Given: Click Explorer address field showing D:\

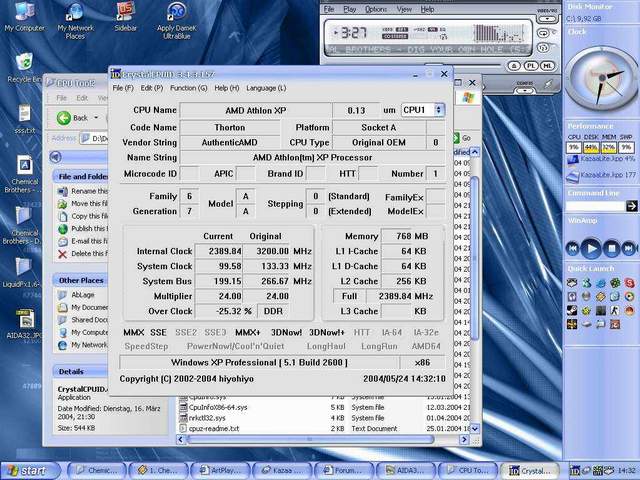Looking at the screenshot, I should (95, 138).
